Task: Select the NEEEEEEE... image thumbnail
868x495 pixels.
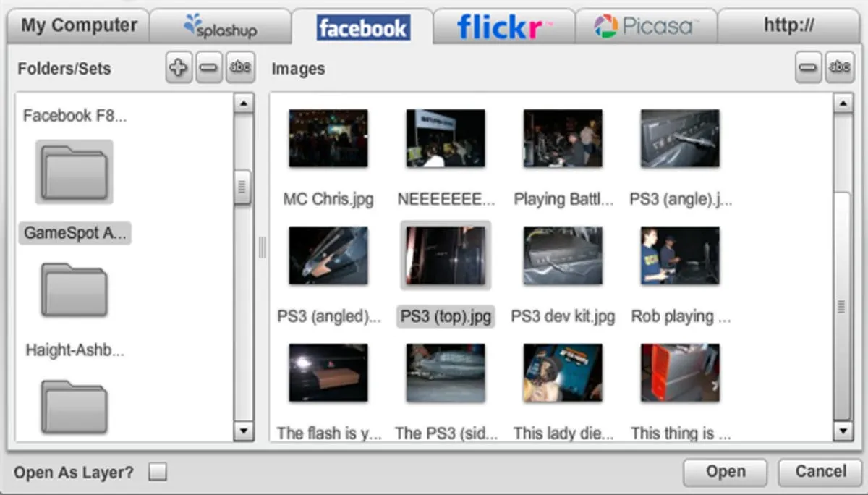Action: coord(446,138)
